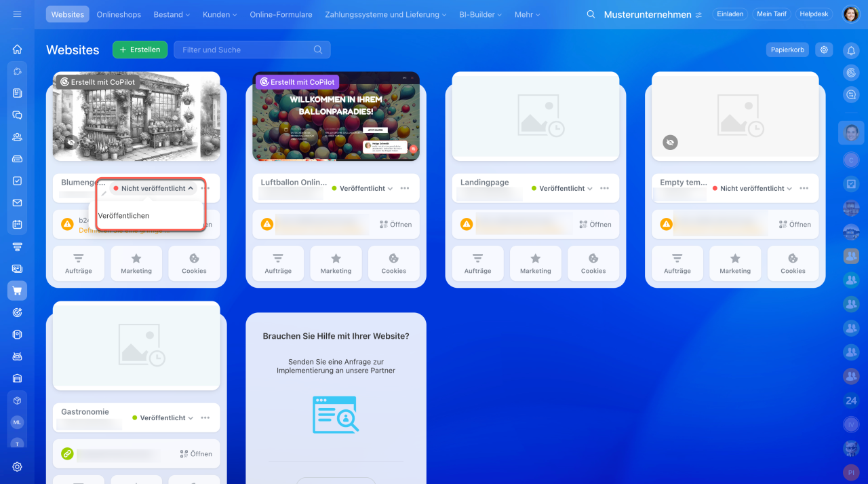The width and height of the screenshot is (868, 484).
Task: Open the flower shop sketch thumbnail
Action: tap(136, 117)
